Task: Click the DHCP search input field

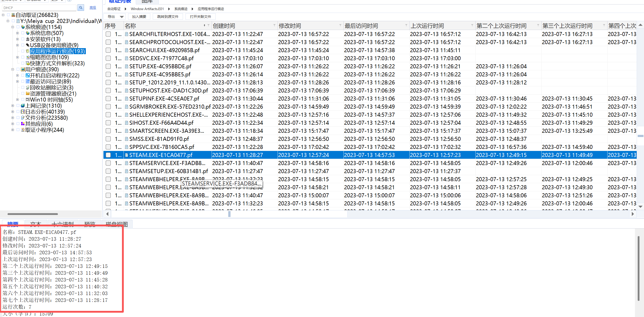Action: 39,8
